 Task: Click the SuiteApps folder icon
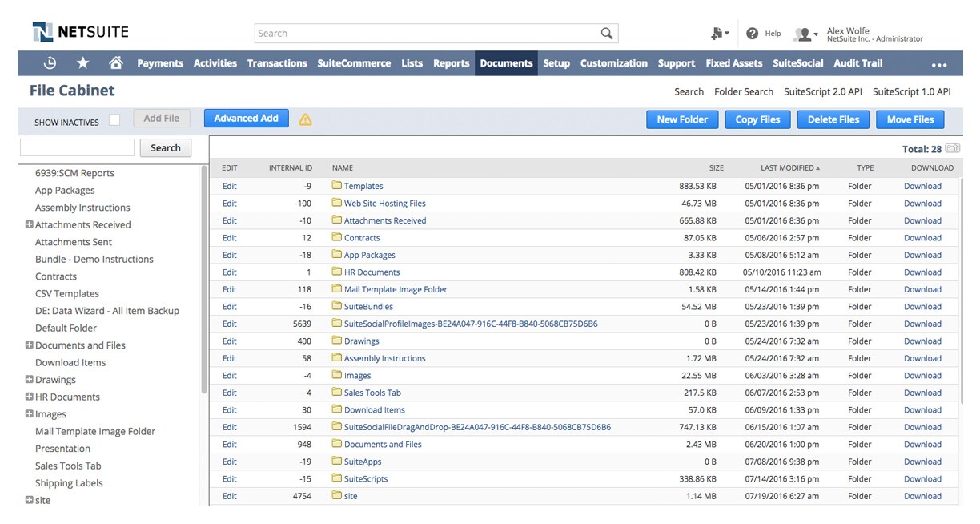click(x=337, y=462)
